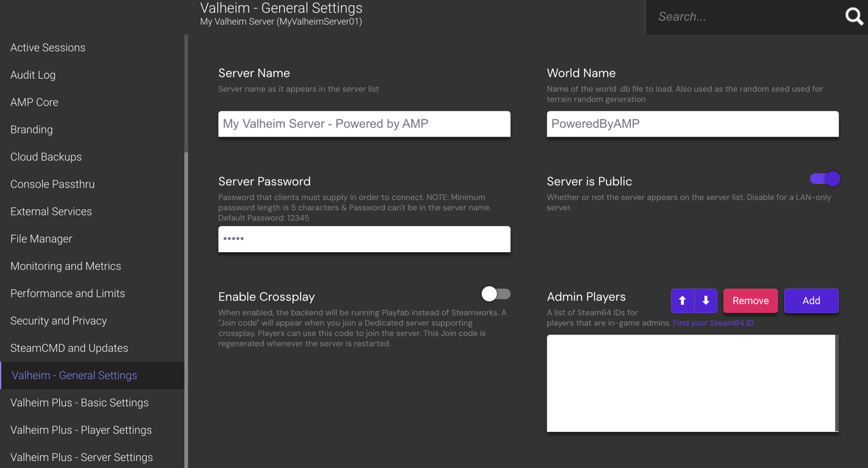This screenshot has width=868, height=468.
Task: Open Cloud Backups from the sidebar
Action: point(46,156)
